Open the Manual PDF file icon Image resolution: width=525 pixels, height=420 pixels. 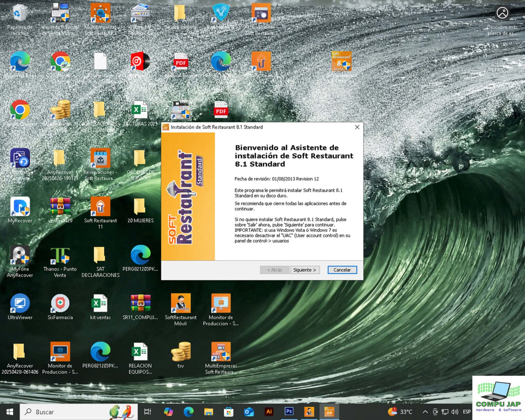[x=180, y=62]
